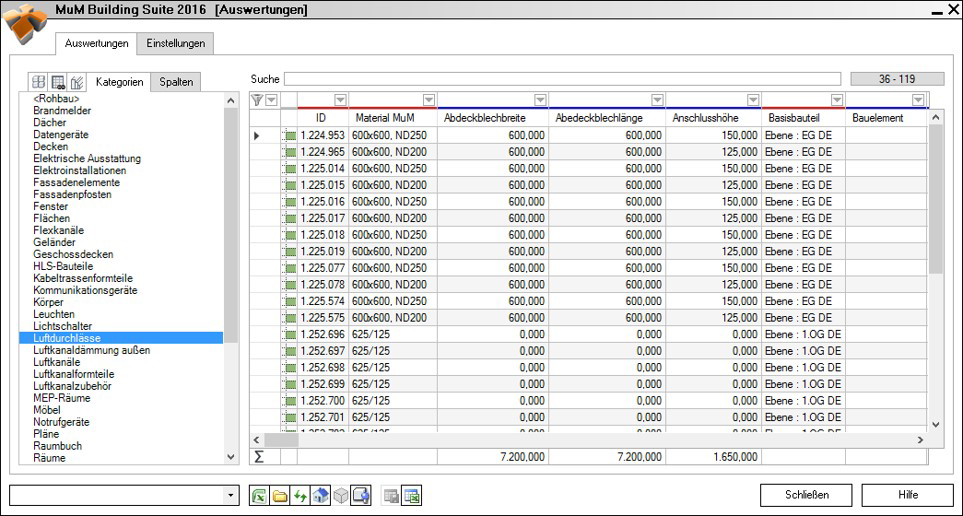Image resolution: width=963 pixels, height=516 pixels.
Task: Click the window with magnifier icon
Action: click(x=361, y=495)
